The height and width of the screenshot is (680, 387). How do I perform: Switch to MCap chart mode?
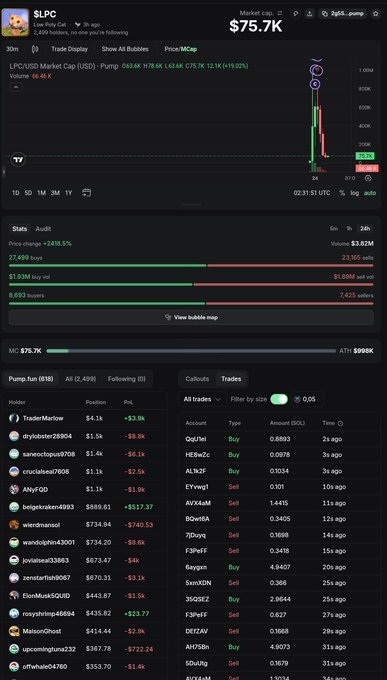[x=189, y=49]
